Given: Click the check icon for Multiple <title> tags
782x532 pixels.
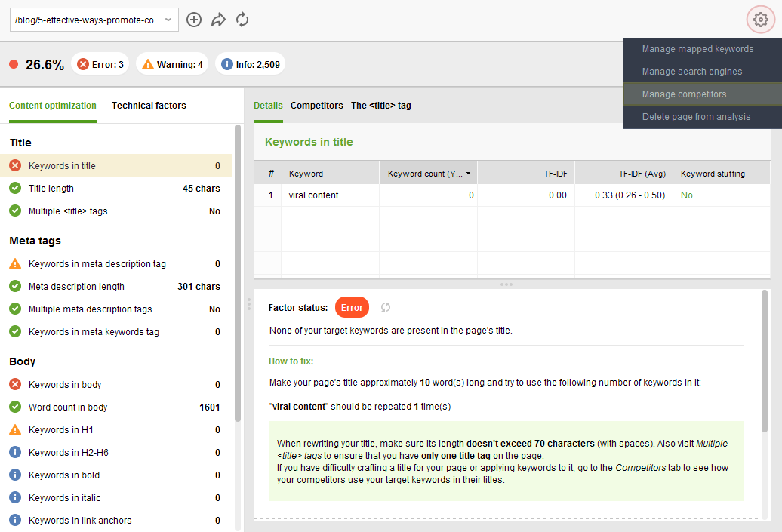Looking at the screenshot, I should pyautogui.click(x=15, y=211).
